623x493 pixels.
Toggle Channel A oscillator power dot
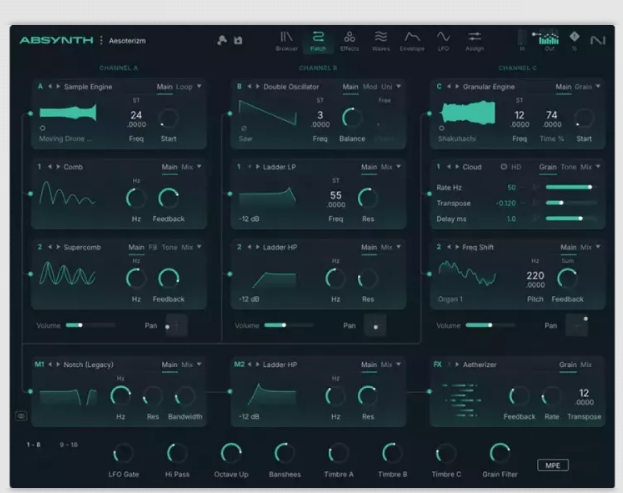(x=31, y=114)
